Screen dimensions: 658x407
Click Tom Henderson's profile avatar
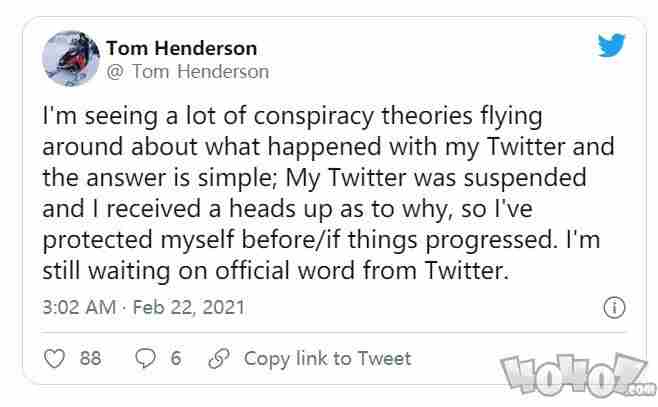click(x=69, y=58)
